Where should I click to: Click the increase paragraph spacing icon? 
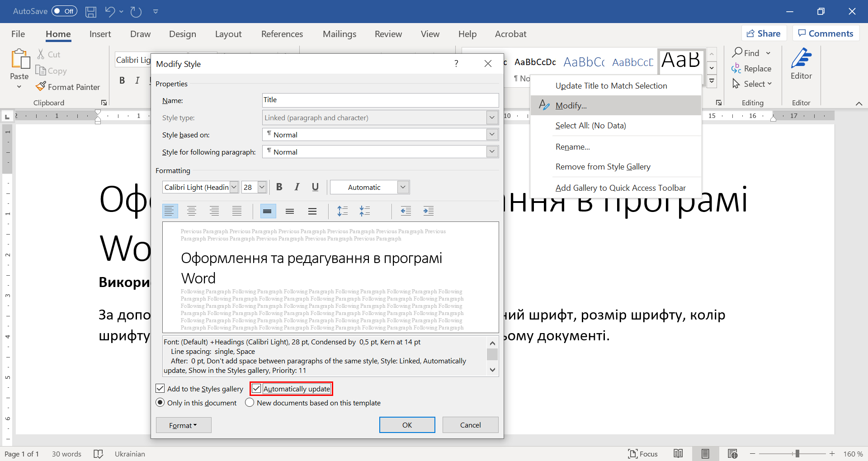(343, 211)
